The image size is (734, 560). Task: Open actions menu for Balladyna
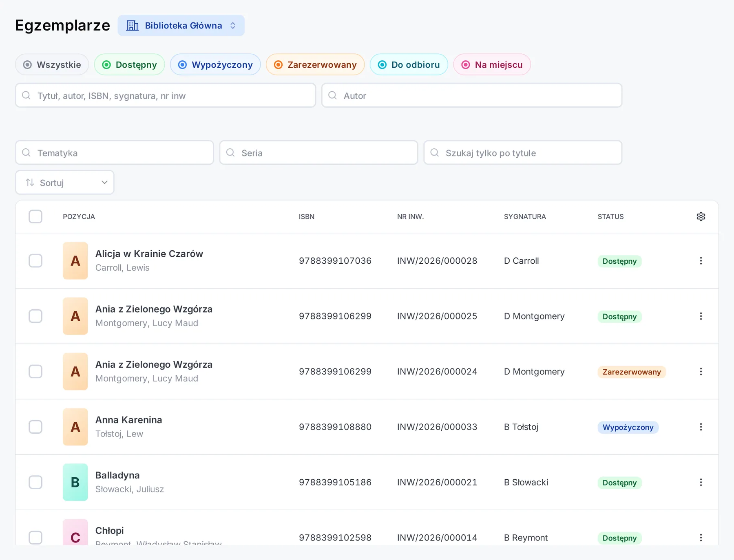coord(701,483)
